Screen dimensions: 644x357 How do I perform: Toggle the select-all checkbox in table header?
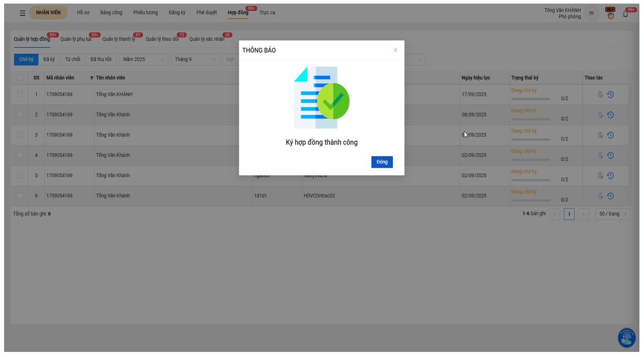pos(20,78)
